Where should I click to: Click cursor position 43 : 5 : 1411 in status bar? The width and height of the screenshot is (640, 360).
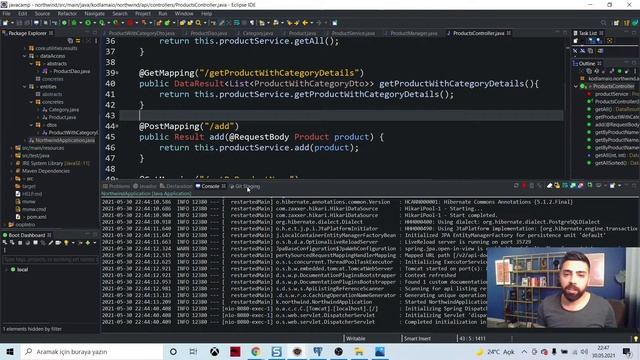pos(472,338)
